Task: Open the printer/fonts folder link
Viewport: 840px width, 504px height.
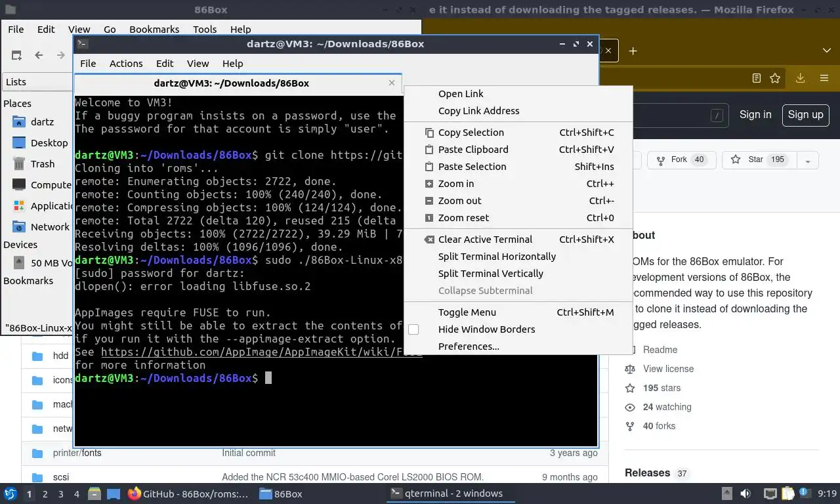Action: tap(77, 453)
